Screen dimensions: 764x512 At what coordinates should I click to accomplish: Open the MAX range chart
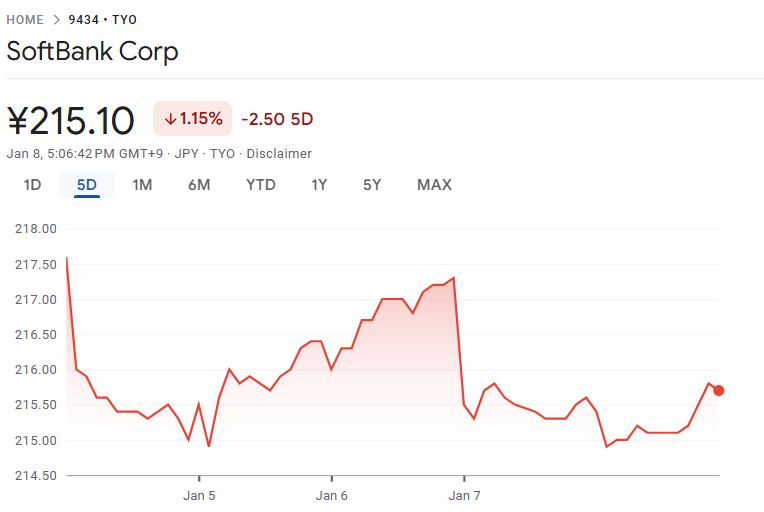[x=434, y=185]
